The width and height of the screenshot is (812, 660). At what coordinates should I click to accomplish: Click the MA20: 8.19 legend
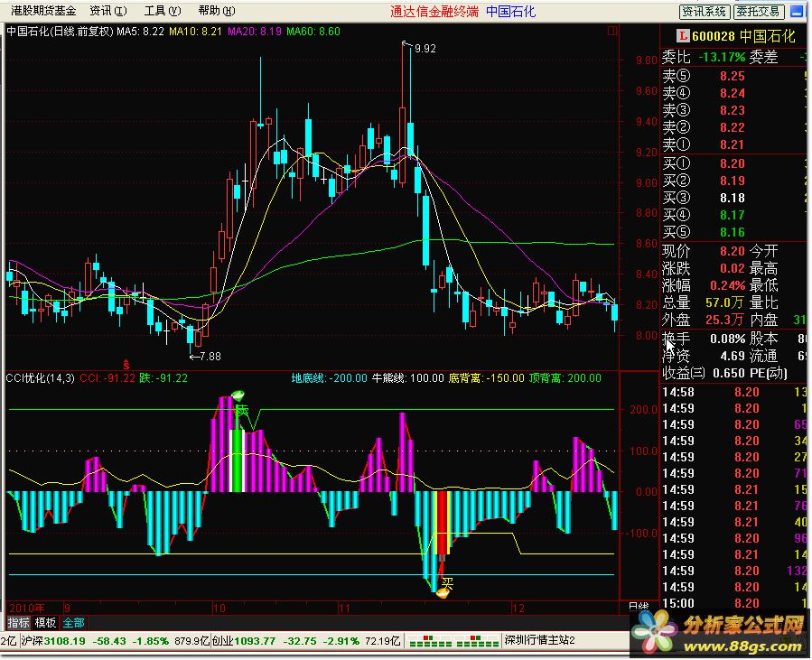click(255, 31)
